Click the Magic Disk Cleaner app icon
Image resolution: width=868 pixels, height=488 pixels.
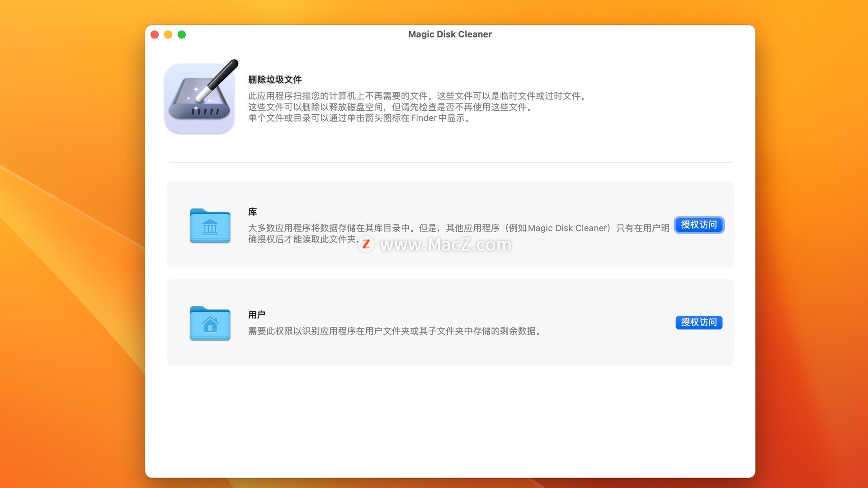201,97
